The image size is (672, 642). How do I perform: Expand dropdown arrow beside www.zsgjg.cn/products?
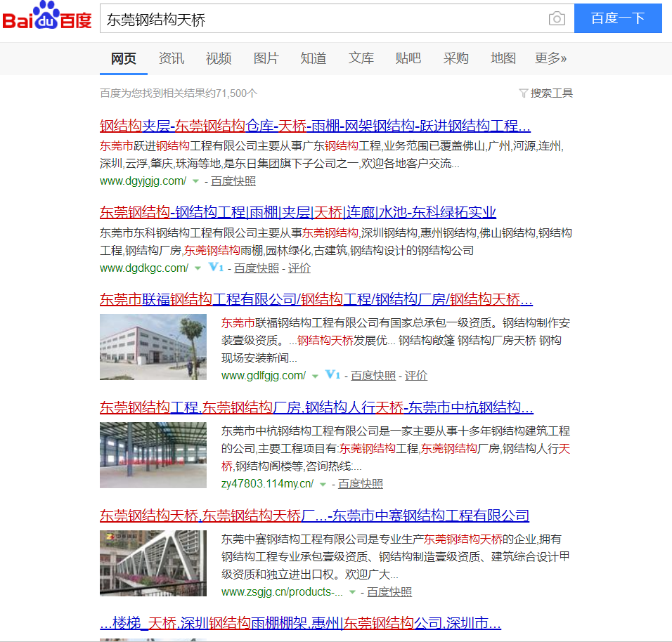click(352, 592)
